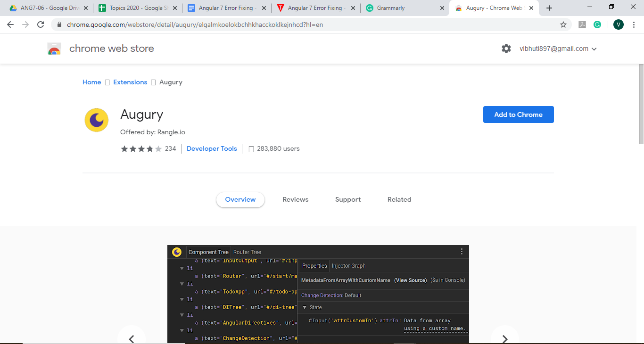This screenshot has height=344, width=644.
Task: Select the Overview tab
Action: (x=240, y=199)
